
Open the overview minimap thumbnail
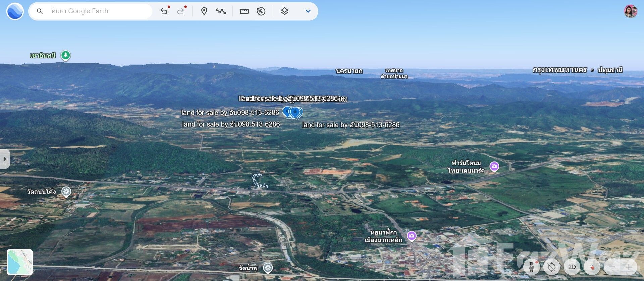click(x=20, y=262)
